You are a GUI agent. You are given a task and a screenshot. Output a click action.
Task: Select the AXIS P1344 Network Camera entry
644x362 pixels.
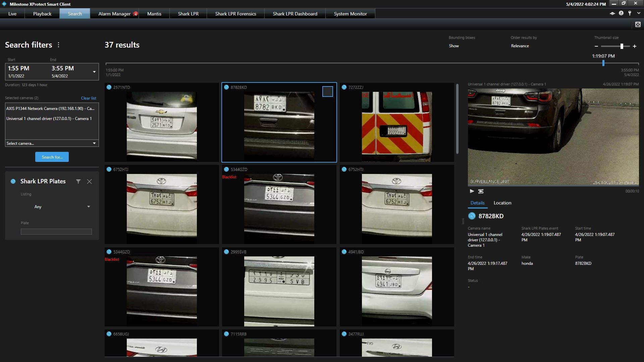(x=50, y=109)
